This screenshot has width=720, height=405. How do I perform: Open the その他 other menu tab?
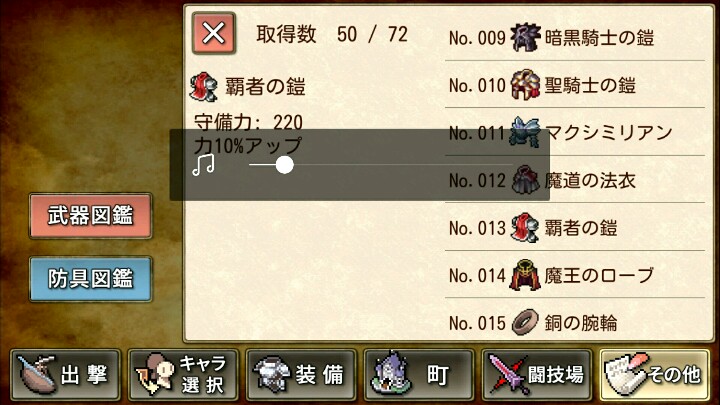[654, 375]
